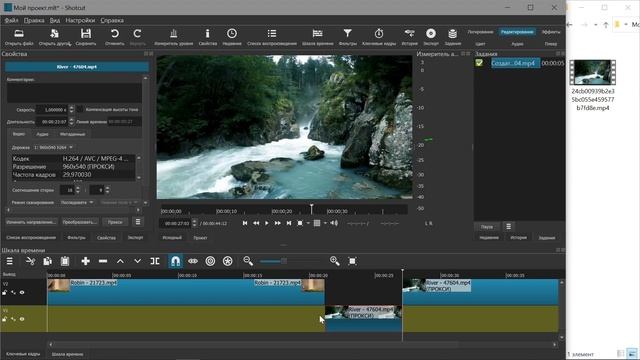This screenshot has height=360, width=640.
Task: Click the Play button in player
Action: tap(267, 223)
